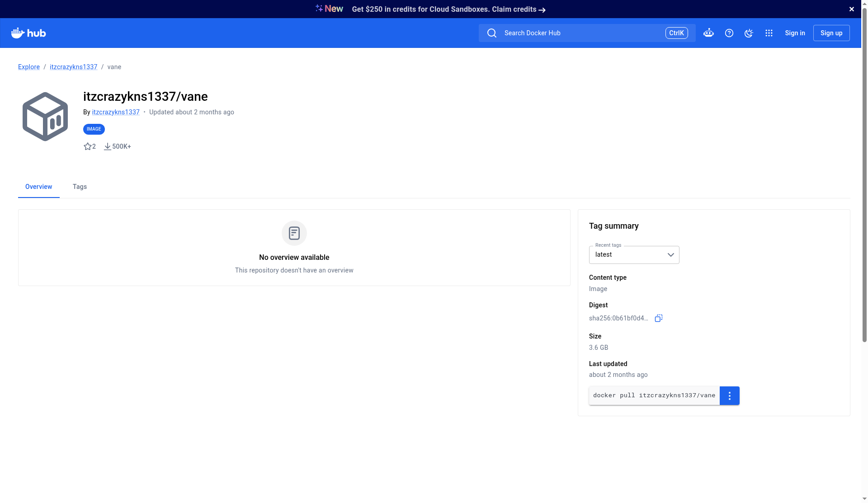
Task: Click the vane breadcrumb text
Action: point(114,67)
